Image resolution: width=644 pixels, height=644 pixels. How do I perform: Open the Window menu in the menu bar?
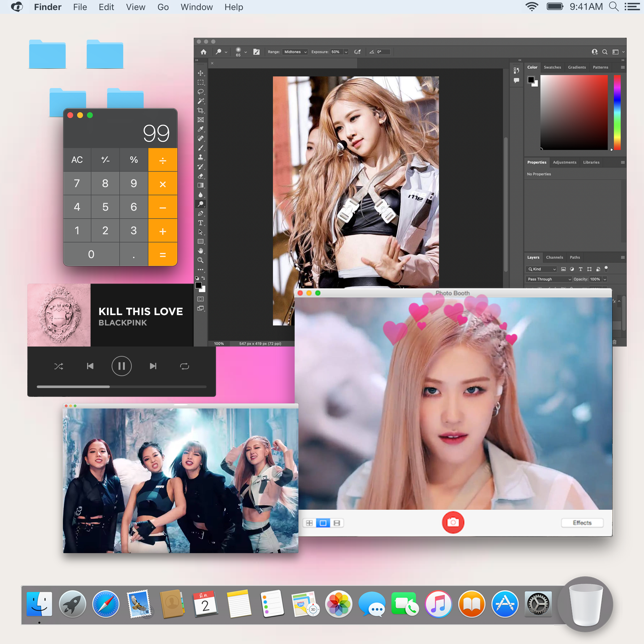[196, 7]
